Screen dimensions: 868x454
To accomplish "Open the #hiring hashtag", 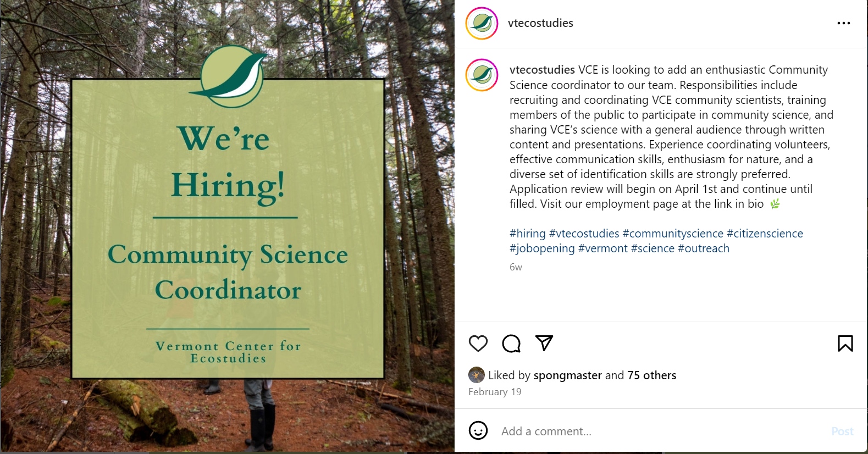I will [527, 234].
